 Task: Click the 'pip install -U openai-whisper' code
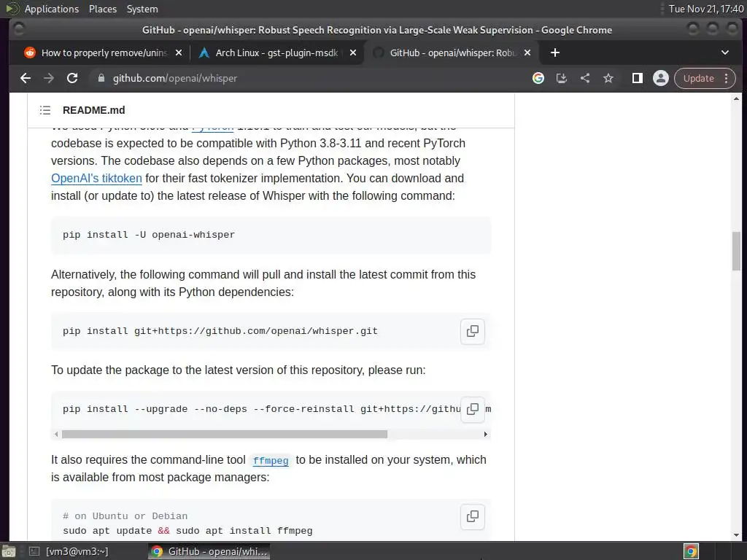pos(149,235)
